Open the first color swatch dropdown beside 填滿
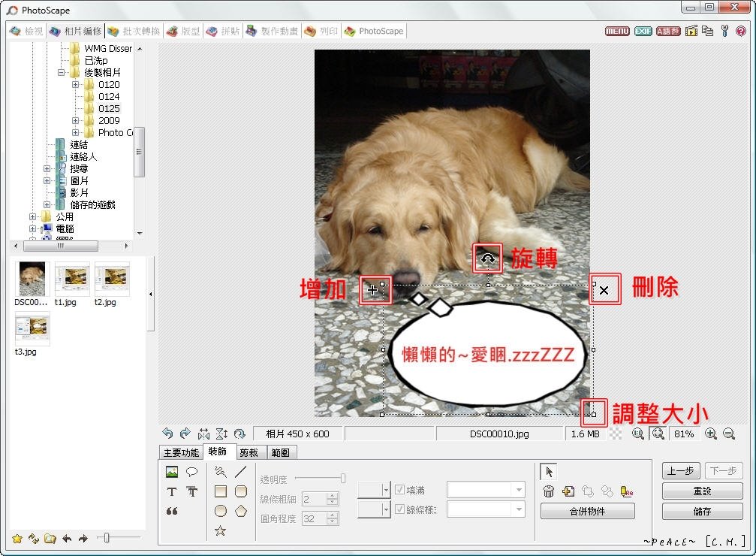Screen dimensions: 756x556 (x=373, y=490)
